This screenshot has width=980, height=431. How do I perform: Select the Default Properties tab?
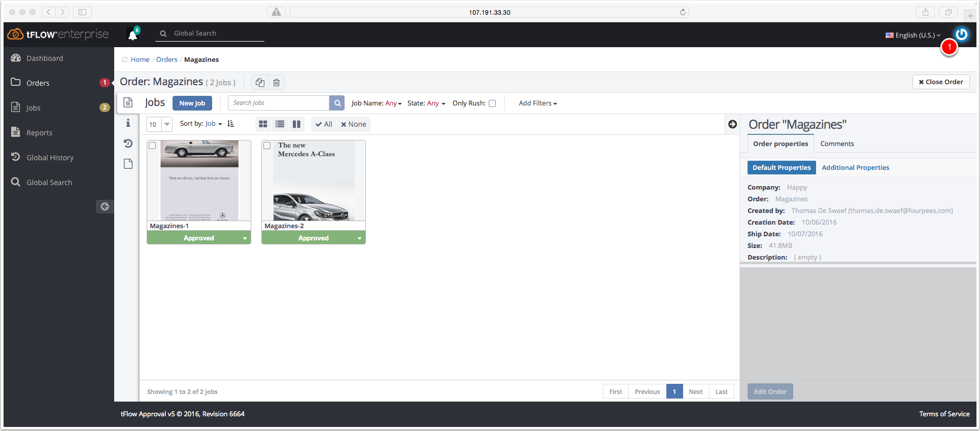[782, 168]
